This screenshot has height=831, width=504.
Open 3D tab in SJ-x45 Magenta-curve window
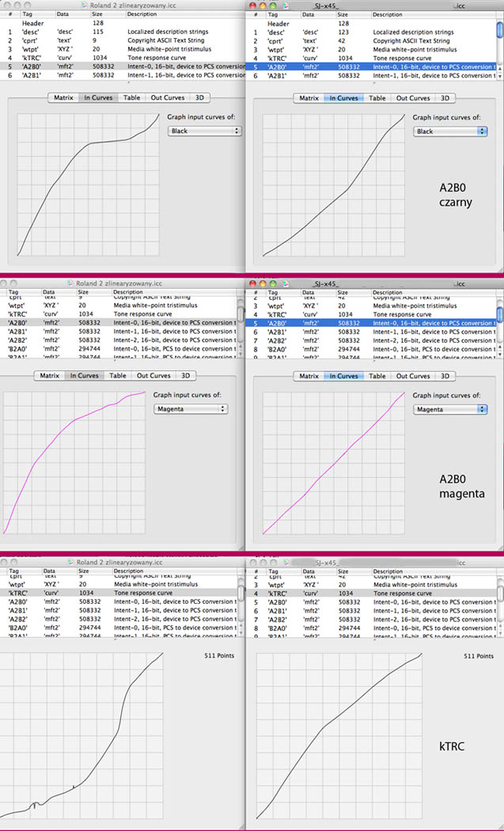pos(445,376)
